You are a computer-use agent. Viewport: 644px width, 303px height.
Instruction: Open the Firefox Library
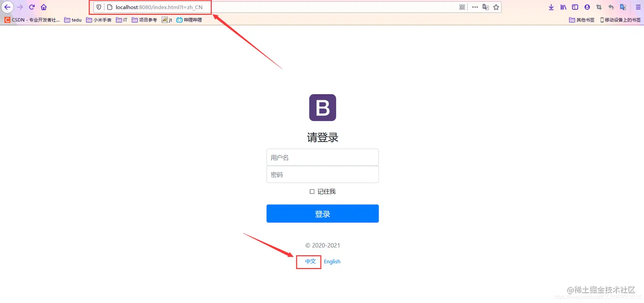[563, 7]
